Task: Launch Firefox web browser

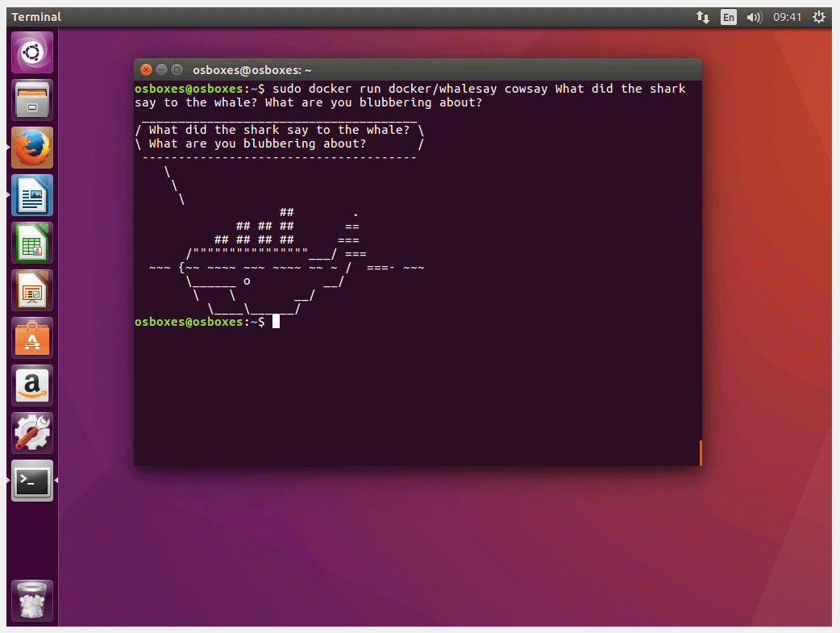Action: pyautogui.click(x=32, y=148)
